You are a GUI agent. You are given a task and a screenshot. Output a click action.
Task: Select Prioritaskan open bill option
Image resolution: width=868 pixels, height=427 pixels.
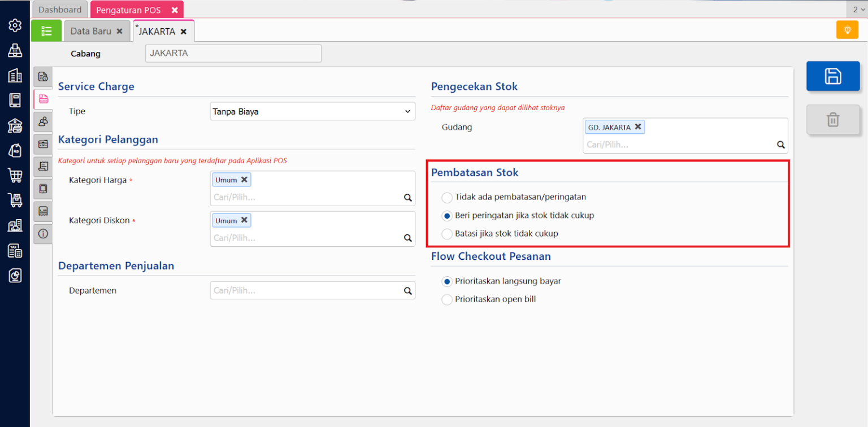[447, 299]
